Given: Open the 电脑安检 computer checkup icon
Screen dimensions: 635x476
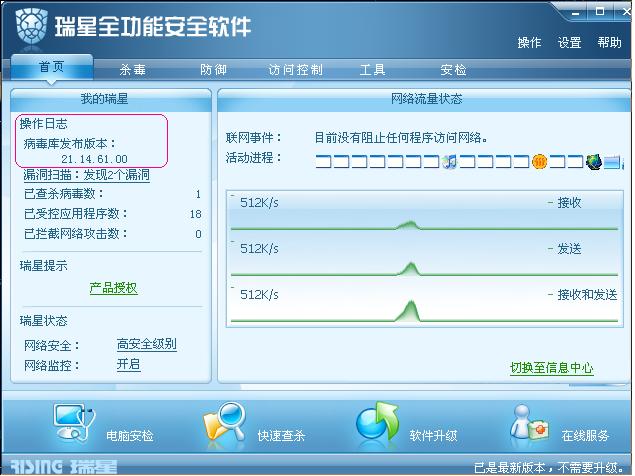Looking at the screenshot, I should point(74,423).
